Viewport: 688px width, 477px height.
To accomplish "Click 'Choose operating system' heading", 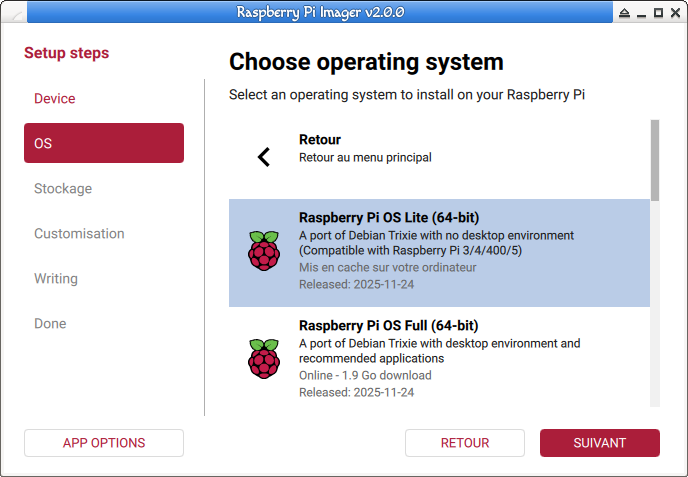I will [x=366, y=62].
